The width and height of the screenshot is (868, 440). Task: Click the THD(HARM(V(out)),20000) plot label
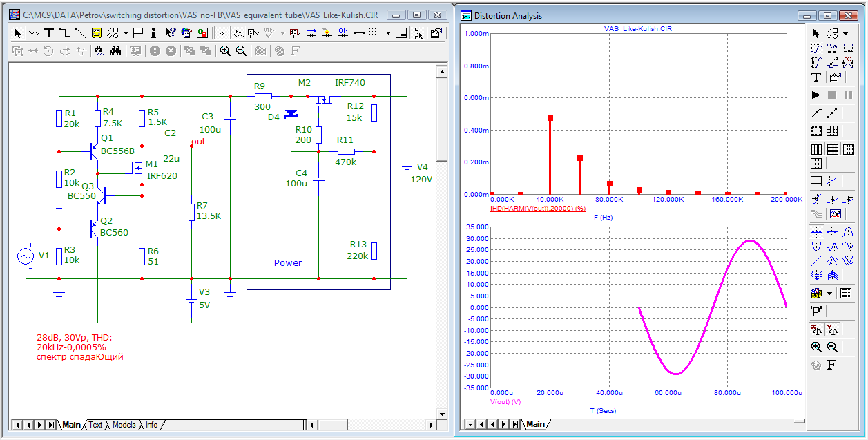coord(538,208)
